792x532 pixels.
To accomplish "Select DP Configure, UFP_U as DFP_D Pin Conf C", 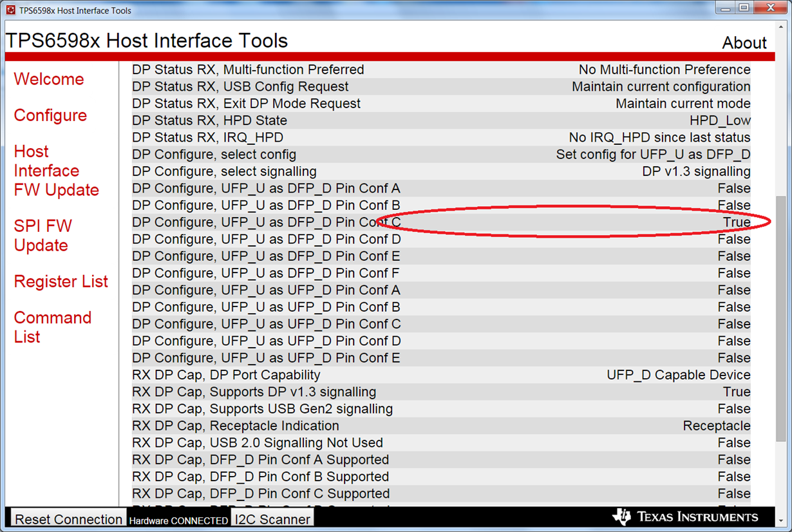I will pos(441,222).
